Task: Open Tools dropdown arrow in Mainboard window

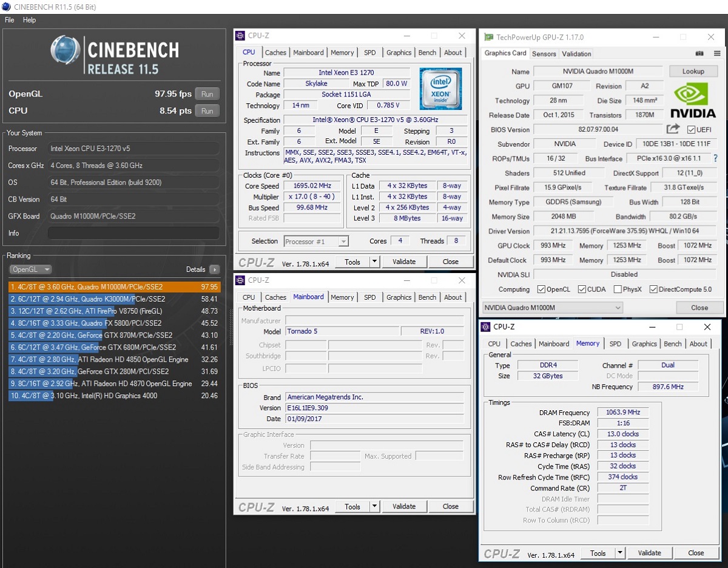Action: [374, 507]
